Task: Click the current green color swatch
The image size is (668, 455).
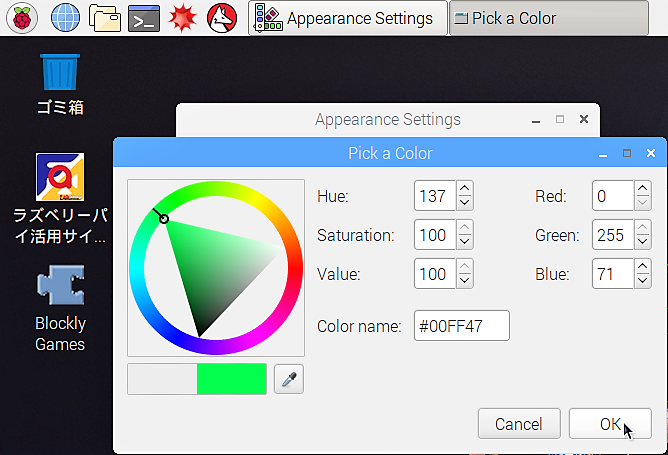Action: 232,379
